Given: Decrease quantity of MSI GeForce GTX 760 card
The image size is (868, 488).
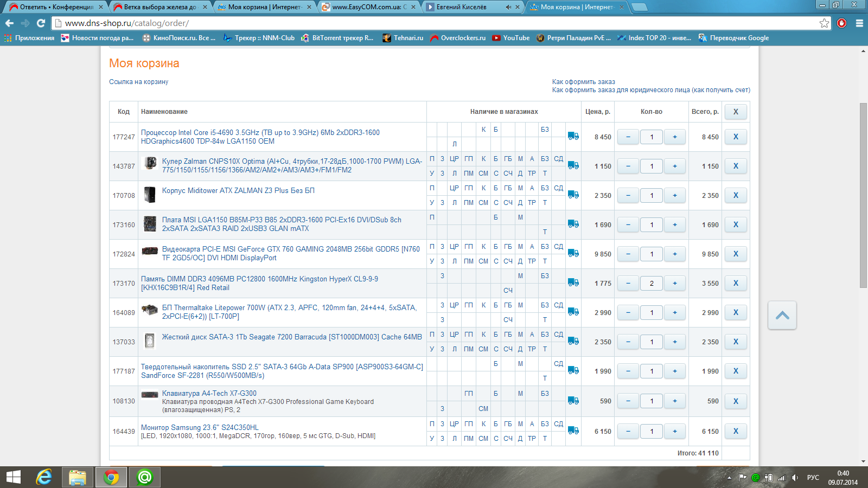Looking at the screenshot, I should pyautogui.click(x=628, y=254).
